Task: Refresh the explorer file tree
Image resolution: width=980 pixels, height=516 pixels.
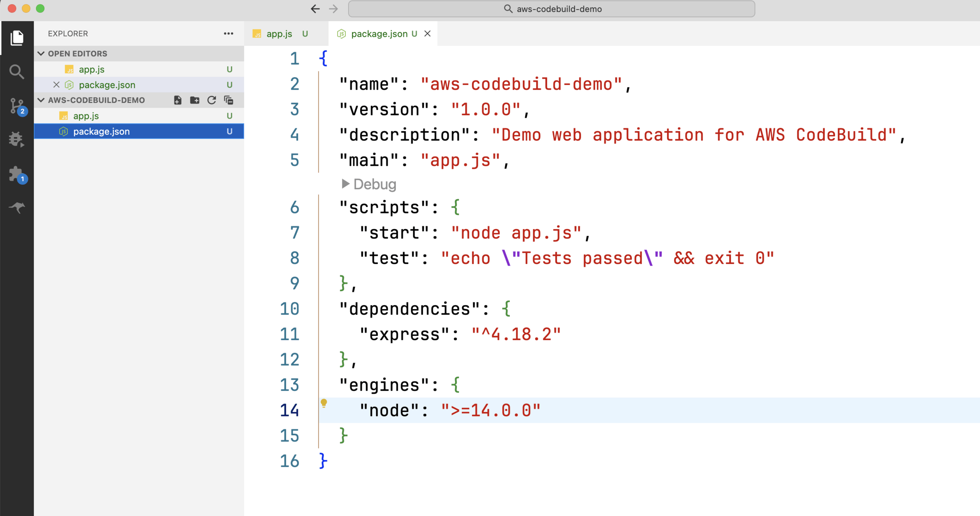Action: (x=212, y=100)
